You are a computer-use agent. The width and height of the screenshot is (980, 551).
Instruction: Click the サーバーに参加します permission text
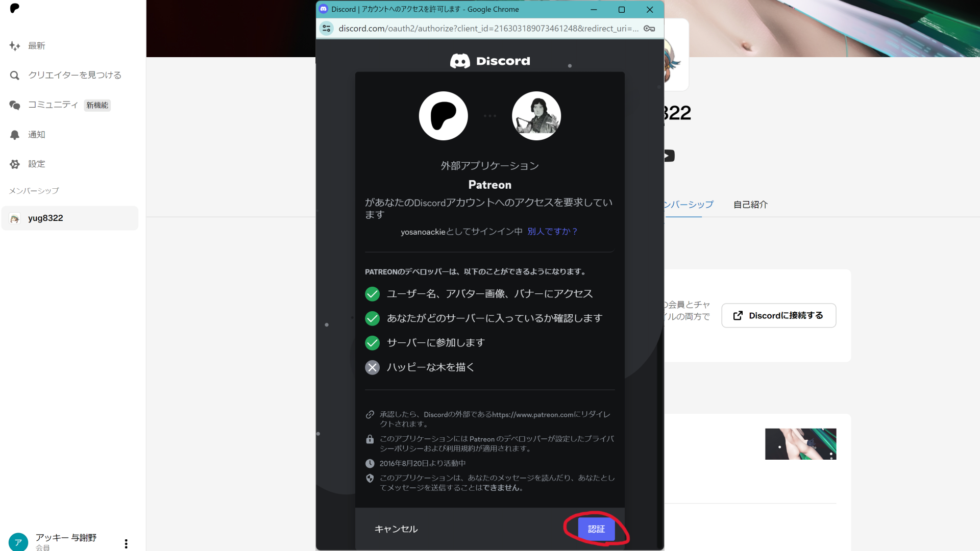pyautogui.click(x=436, y=343)
